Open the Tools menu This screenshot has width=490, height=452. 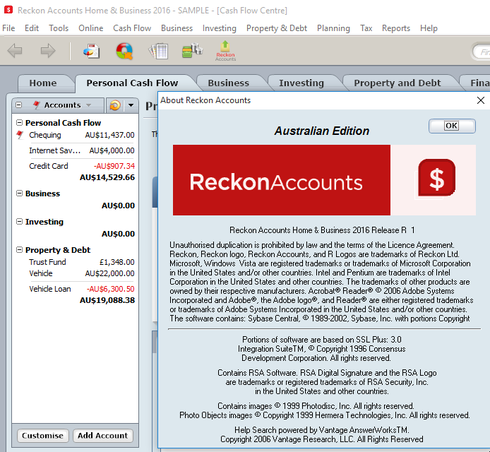[x=59, y=28]
